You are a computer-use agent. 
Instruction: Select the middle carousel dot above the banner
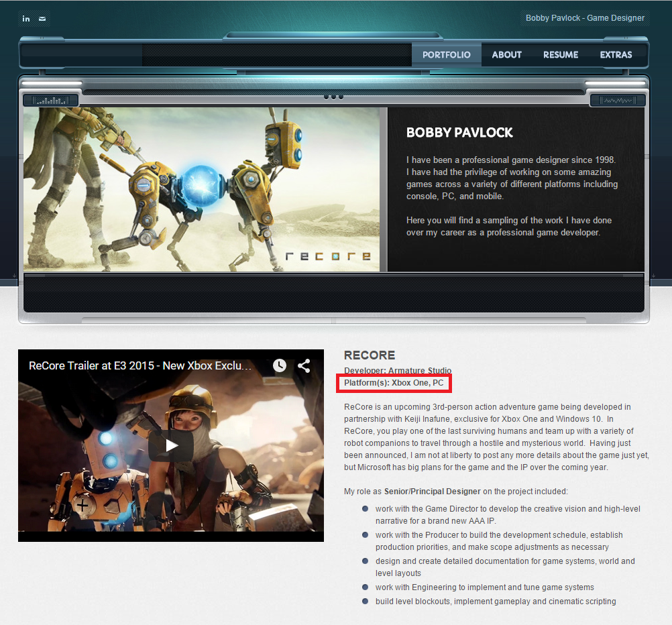[333, 96]
